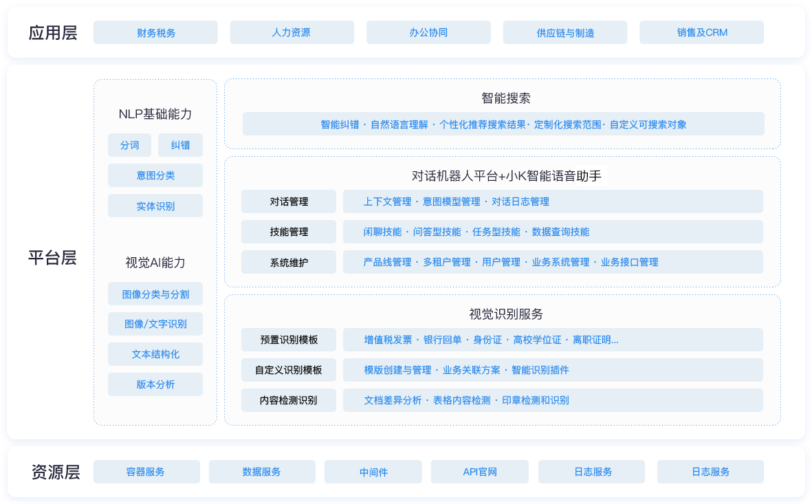Select the 供应链与制造 module

click(x=564, y=32)
